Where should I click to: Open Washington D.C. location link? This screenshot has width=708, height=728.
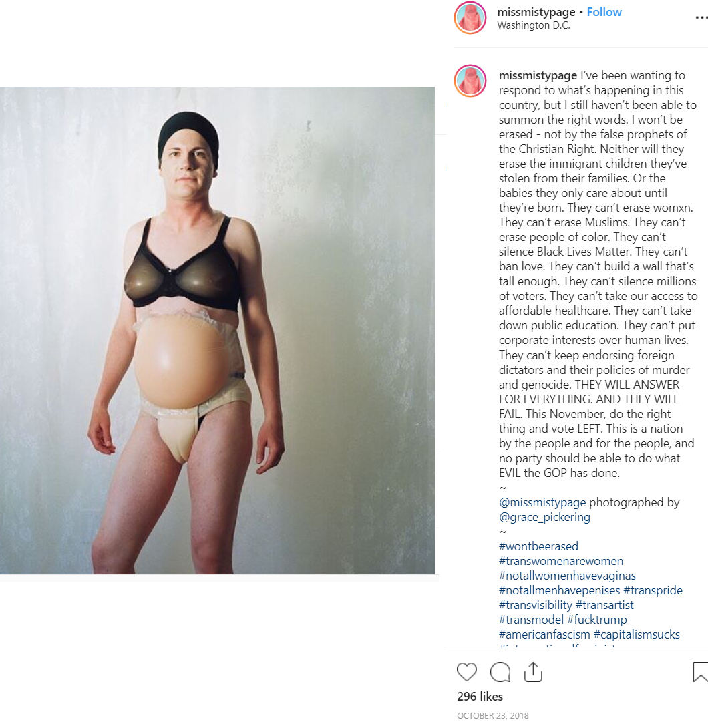[x=534, y=25]
